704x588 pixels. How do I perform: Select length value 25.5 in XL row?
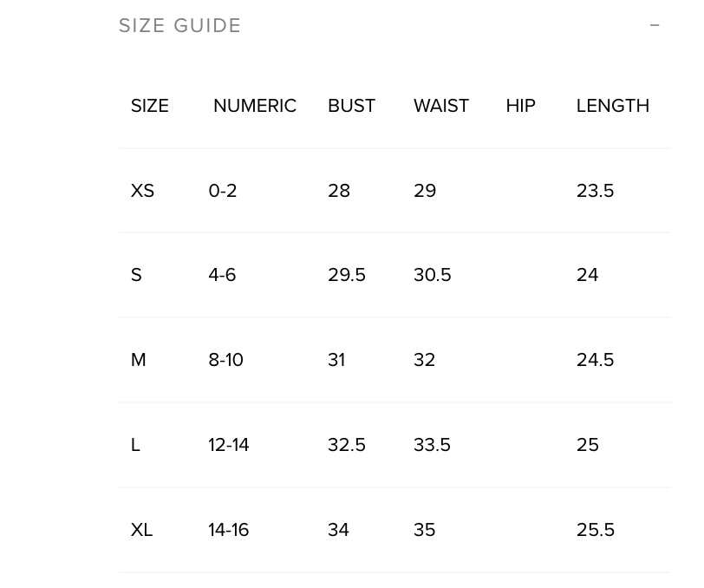point(596,530)
